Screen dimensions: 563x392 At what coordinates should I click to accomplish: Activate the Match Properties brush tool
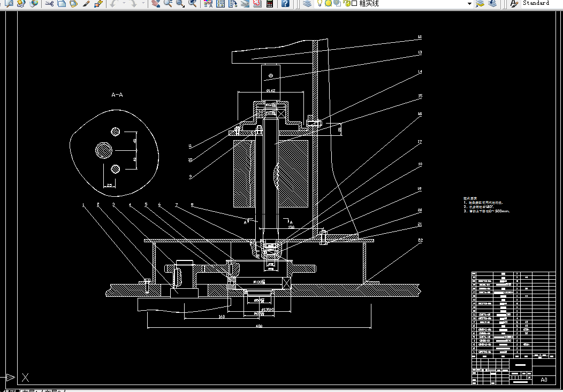pyautogui.click(x=86, y=4)
